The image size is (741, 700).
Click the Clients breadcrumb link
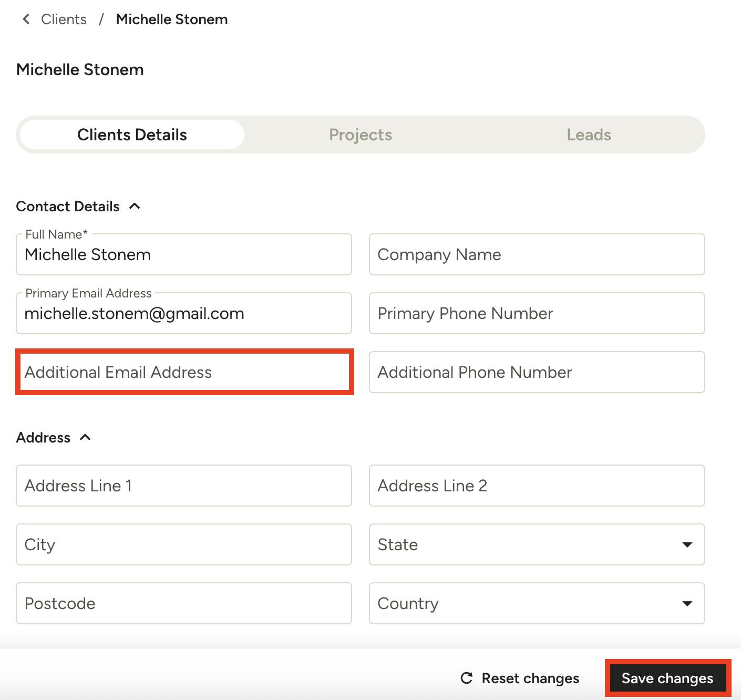click(x=63, y=19)
